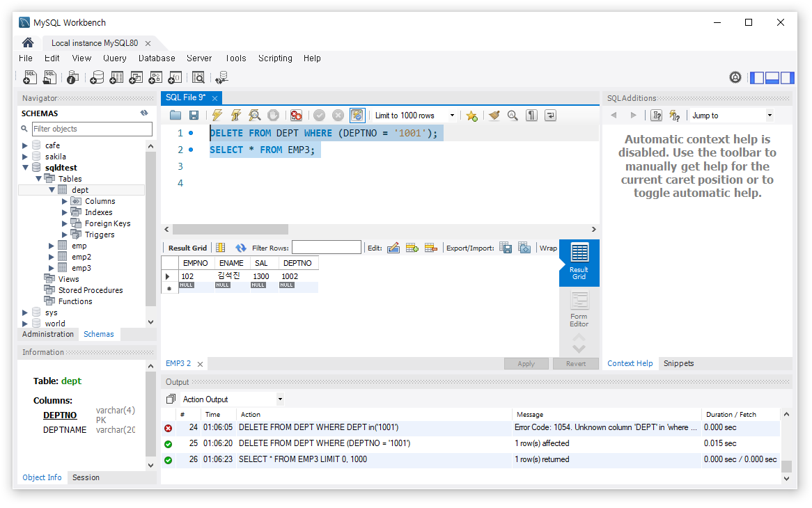Viewport: 812px width, 508px height.
Task: Execute statement under cursor icon
Action: tap(235, 116)
